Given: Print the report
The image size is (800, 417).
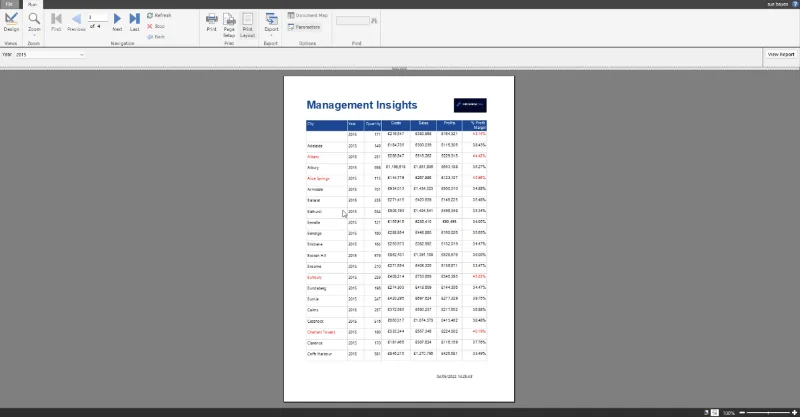Looking at the screenshot, I should pos(212,22).
